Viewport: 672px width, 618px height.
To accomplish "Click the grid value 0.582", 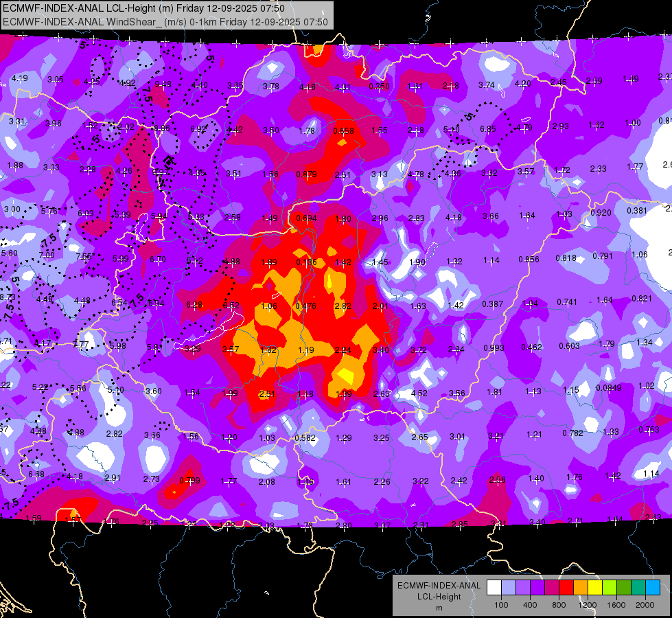I will (x=305, y=438).
